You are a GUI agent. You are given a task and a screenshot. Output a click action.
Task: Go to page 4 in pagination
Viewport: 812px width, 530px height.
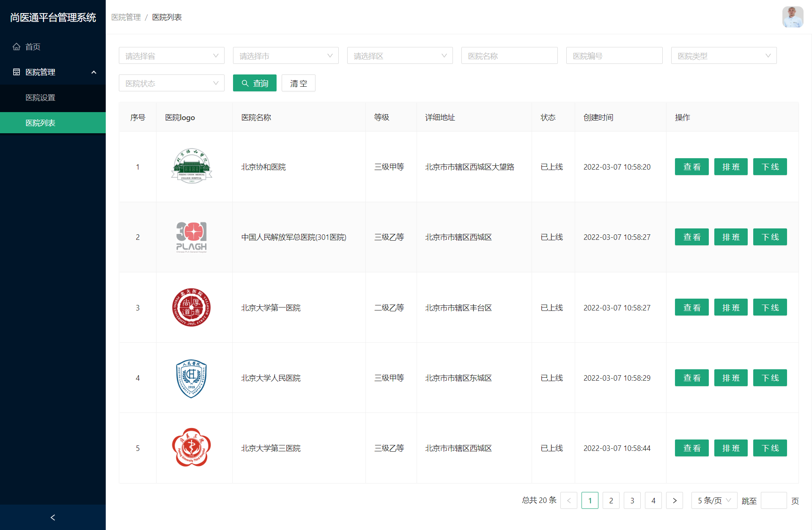click(653, 500)
